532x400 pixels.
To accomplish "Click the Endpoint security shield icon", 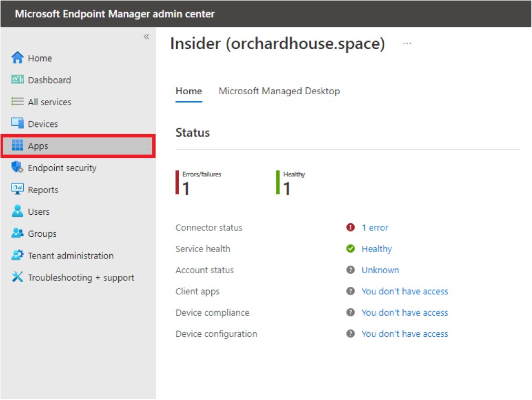I will [x=18, y=168].
